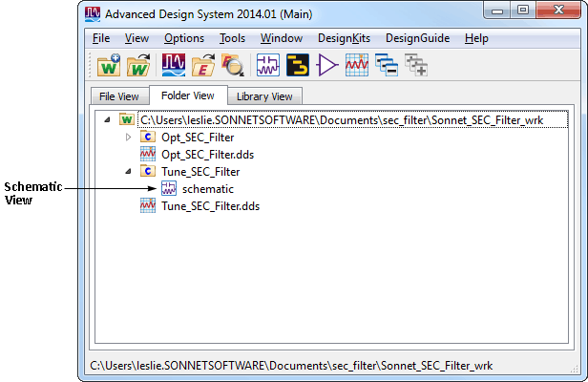588x382 pixels.
Task: Click the ADS wave logo toolbar icon
Action: point(174,65)
